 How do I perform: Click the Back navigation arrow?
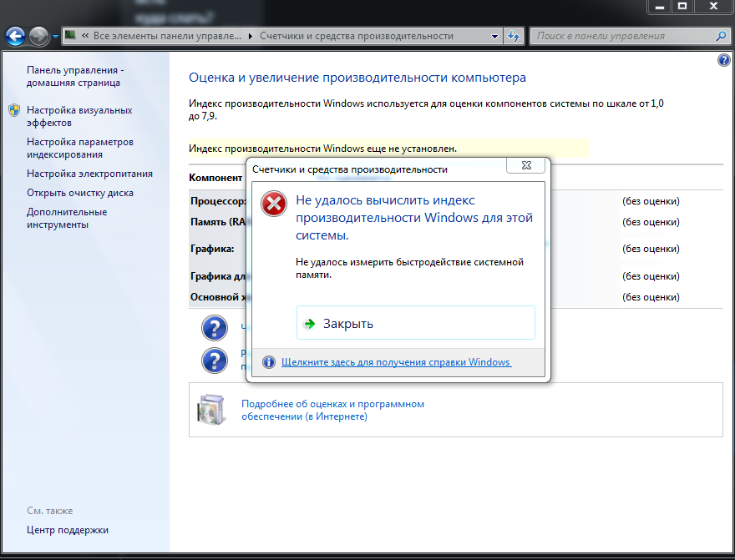point(15,36)
